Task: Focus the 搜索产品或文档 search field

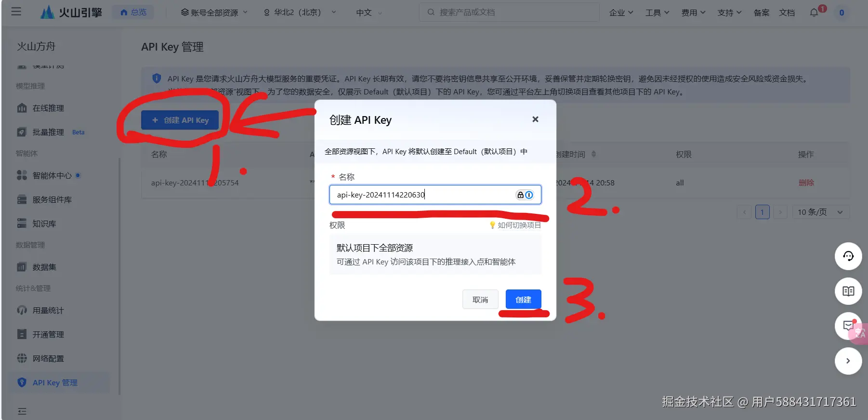Action: tap(509, 12)
